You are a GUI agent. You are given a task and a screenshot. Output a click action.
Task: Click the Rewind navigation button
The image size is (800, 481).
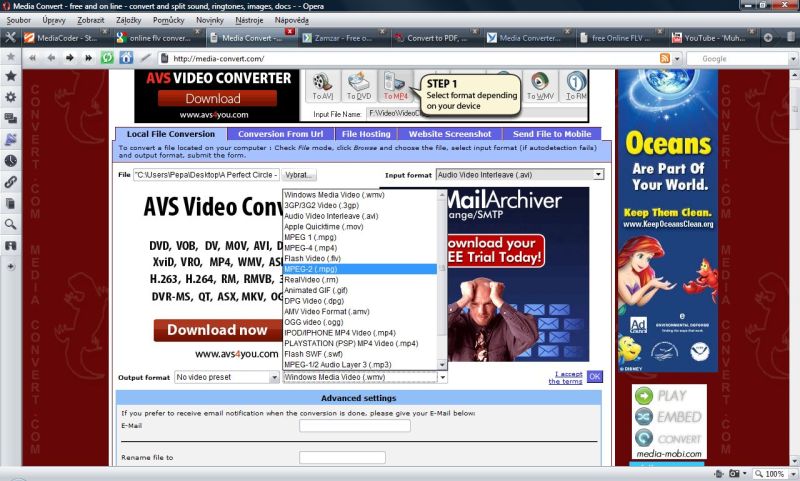point(33,58)
